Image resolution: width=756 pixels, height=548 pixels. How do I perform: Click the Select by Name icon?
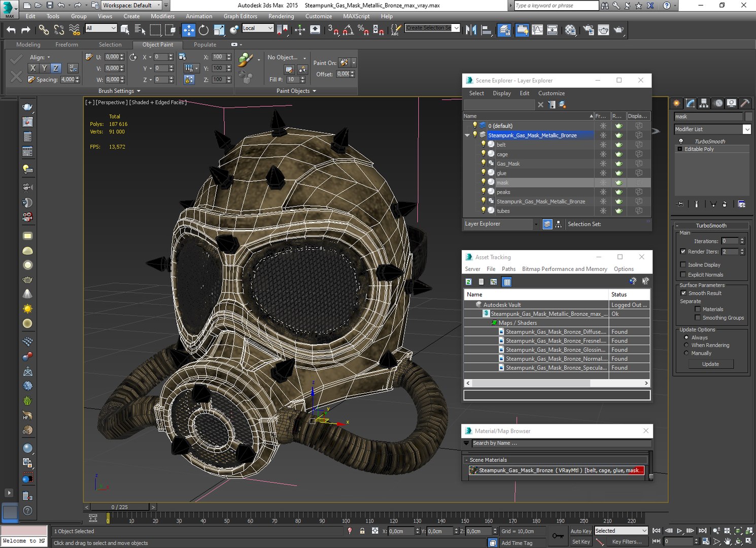pos(140,30)
